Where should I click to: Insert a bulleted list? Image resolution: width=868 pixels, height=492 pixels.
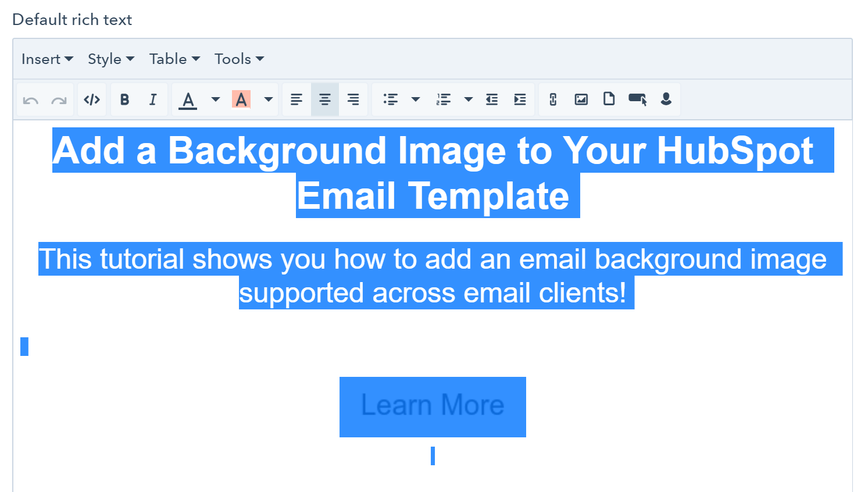click(391, 99)
